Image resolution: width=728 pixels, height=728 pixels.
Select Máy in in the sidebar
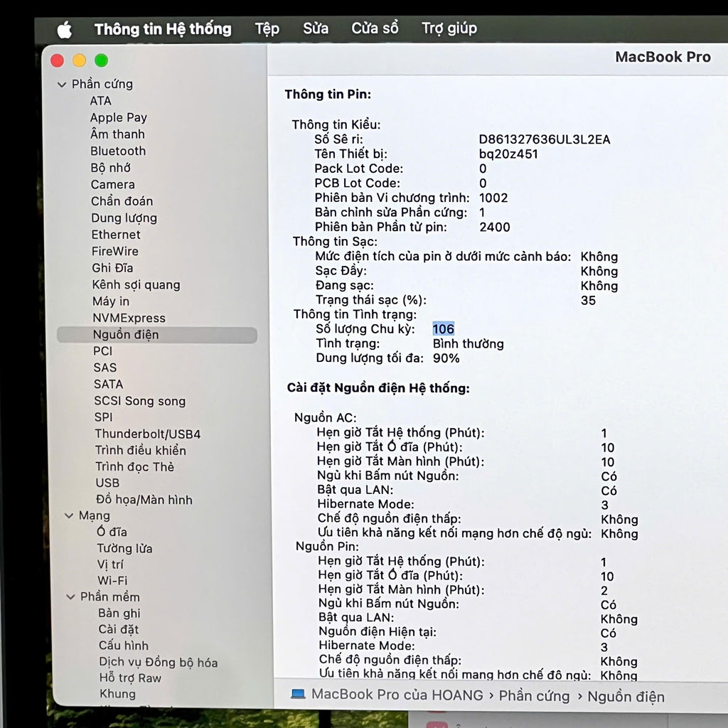pyautogui.click(x=111, y=301)
